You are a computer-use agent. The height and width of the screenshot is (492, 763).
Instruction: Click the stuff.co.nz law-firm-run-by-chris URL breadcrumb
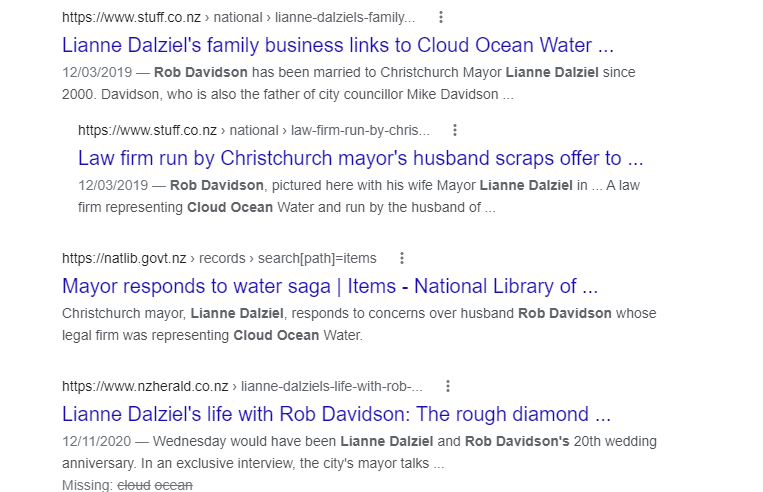254,130
